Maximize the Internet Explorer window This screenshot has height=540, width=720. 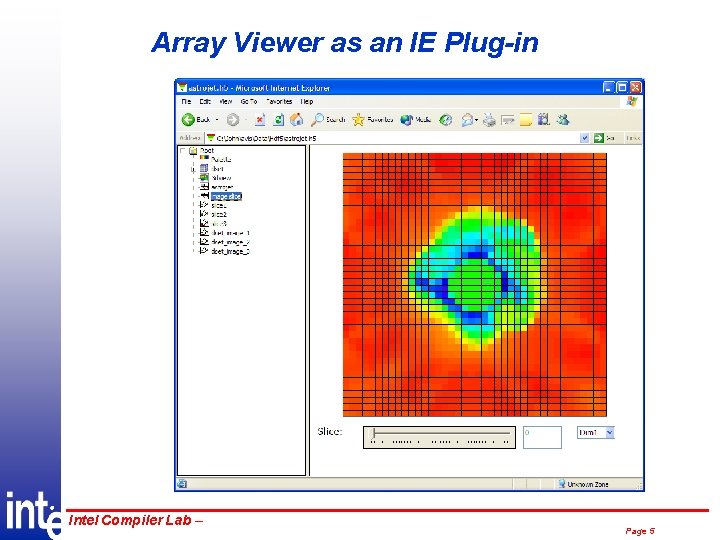622,87
